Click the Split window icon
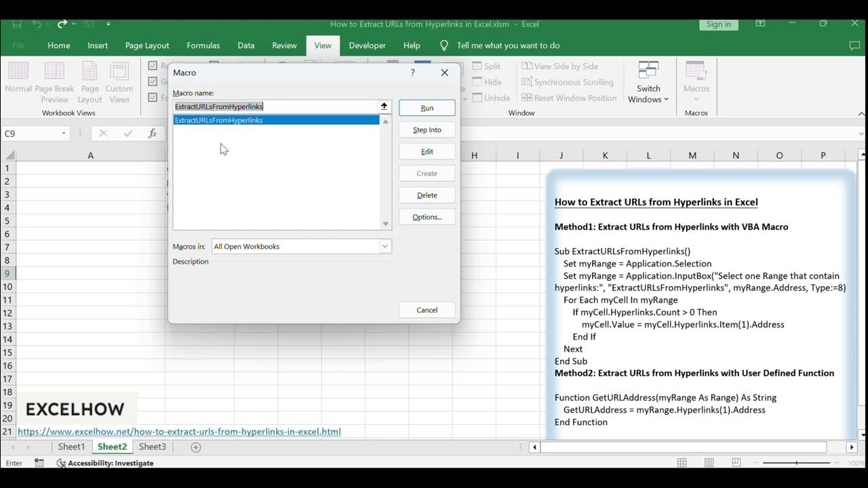The height and width of the screenshot is (488, 868). pos(477,66)
